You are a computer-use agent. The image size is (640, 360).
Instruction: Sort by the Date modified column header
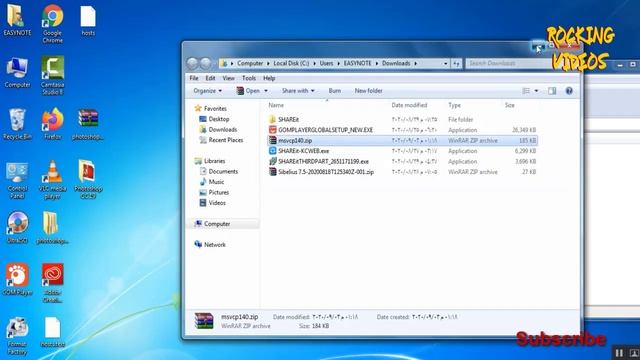point(409,105)
